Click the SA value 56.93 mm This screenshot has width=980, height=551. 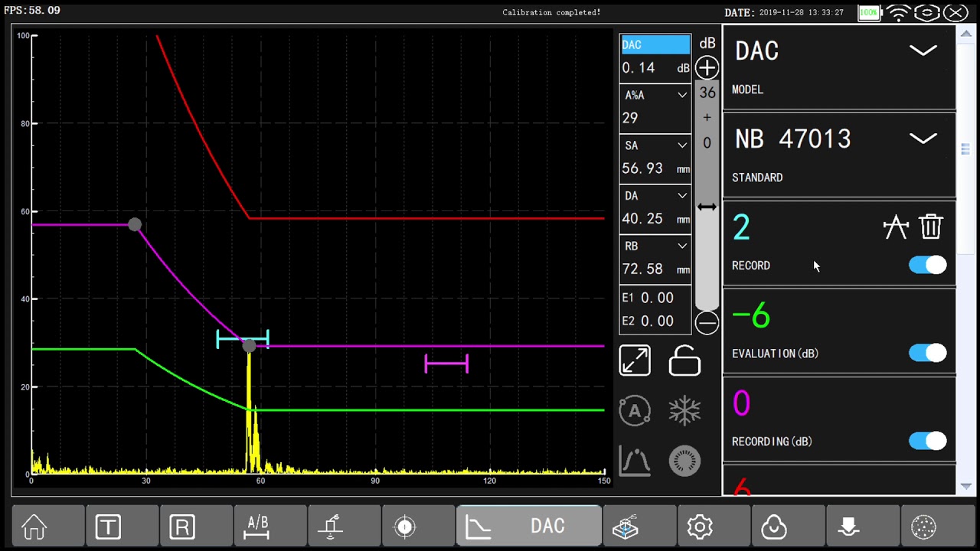655,168
